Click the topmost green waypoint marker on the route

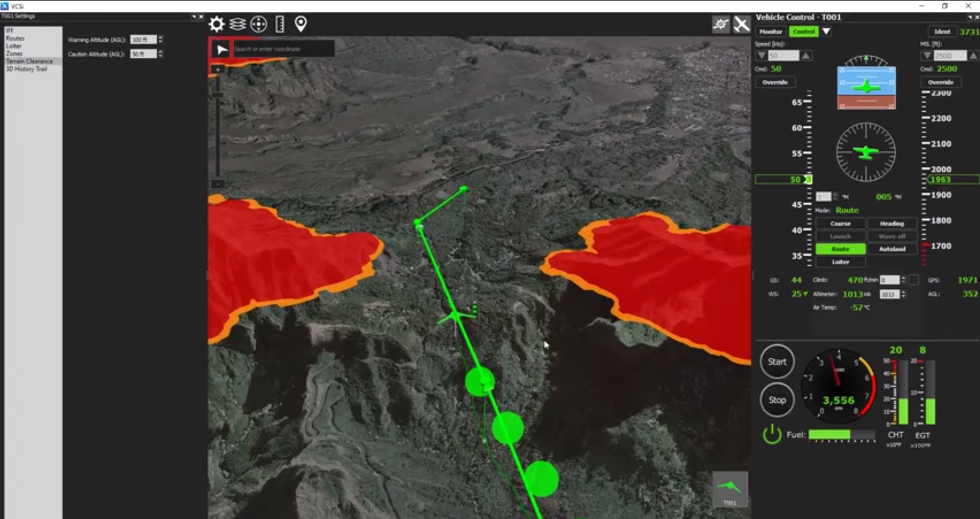(463, 189)
